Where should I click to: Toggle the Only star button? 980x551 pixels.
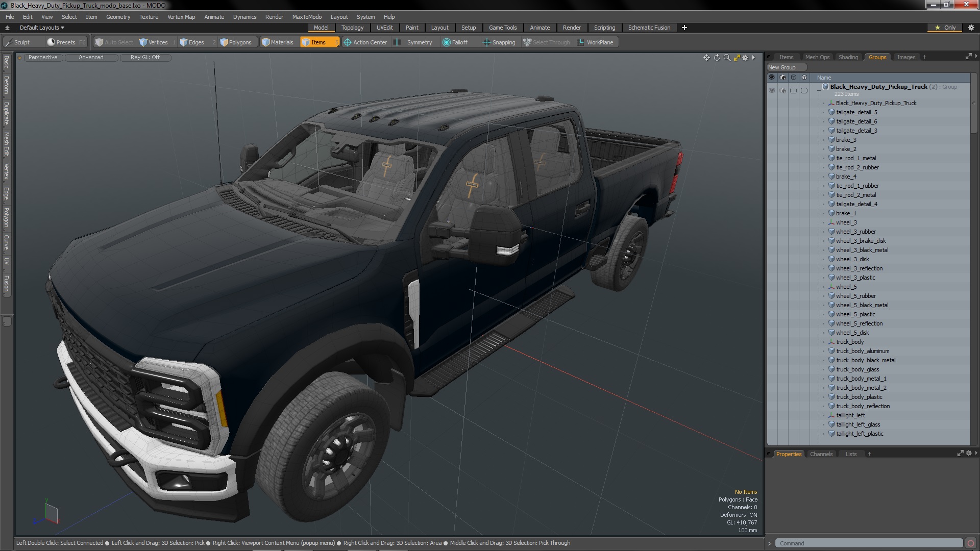tap(945, 28)
